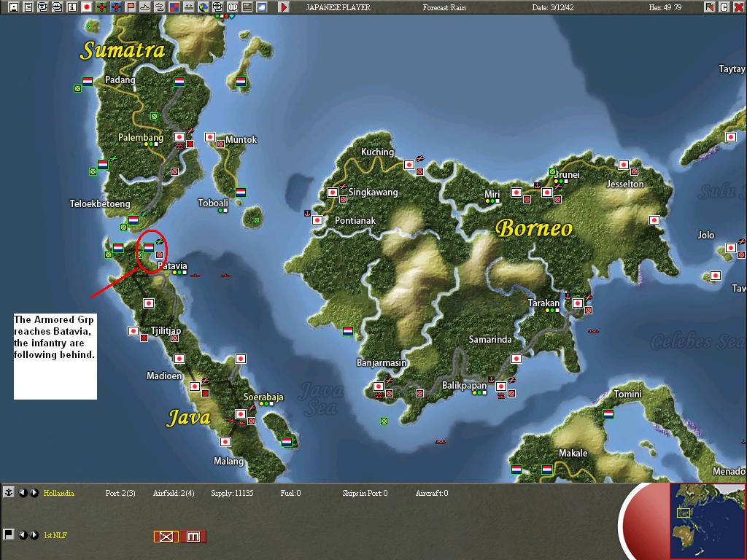This screenshot has height=560, width=747.
Task: Click the film strip replay icon
Action: coord(247,7)
